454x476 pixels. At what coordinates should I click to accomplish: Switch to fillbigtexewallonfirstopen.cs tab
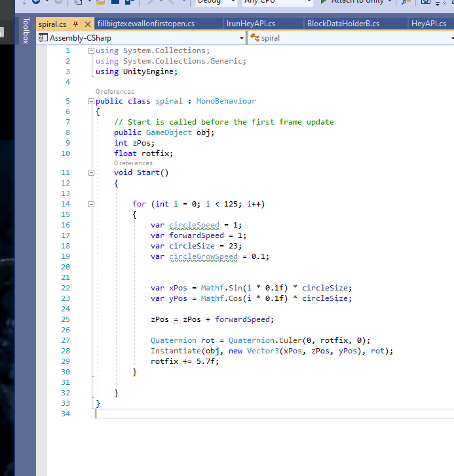(x=145, y=24)
